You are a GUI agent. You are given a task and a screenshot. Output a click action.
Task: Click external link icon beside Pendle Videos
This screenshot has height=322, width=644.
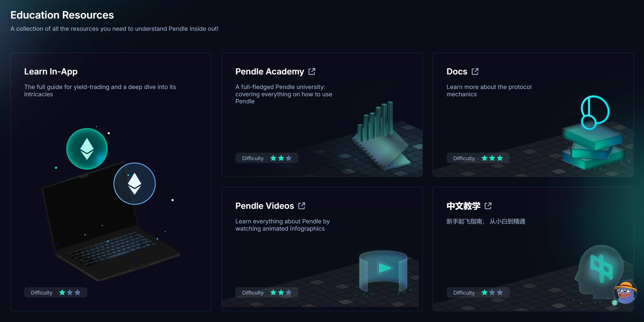coord(301,206)
